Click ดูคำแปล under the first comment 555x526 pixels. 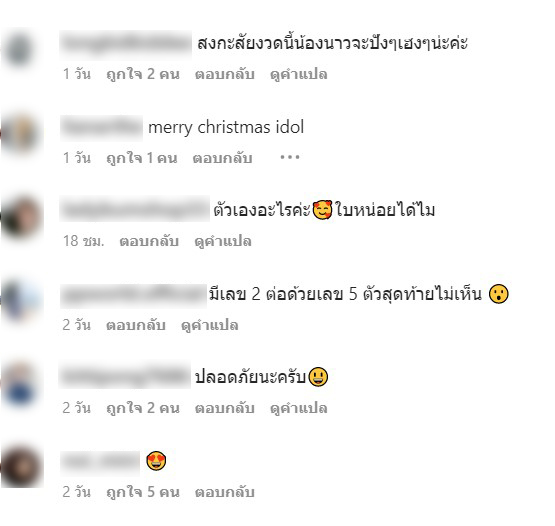[x=298, y=74]
